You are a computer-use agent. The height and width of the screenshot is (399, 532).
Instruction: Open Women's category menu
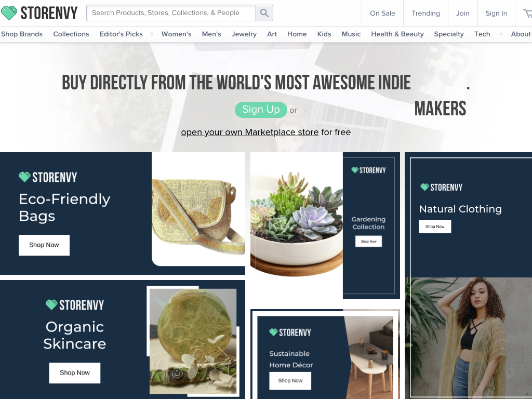pos(176,34)
